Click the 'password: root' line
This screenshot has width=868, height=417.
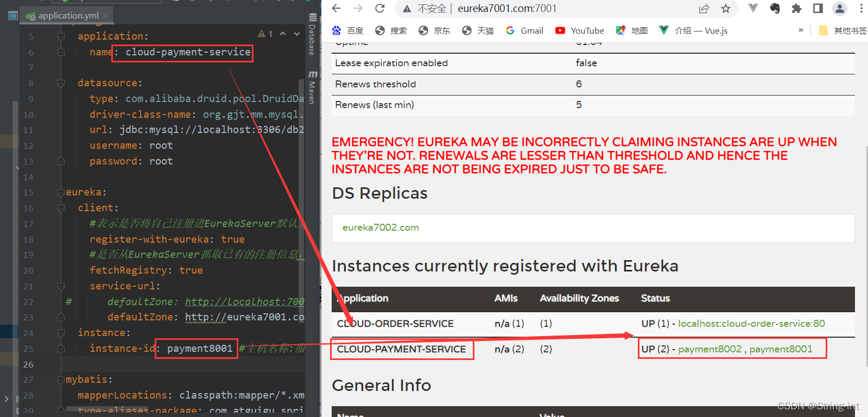(131, 161)
